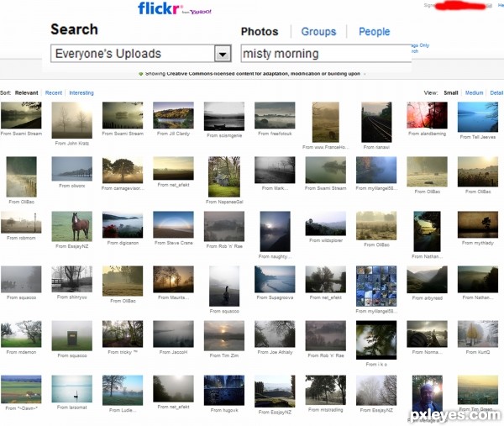Open shoreline photo from Supagroova
The width and height of the screenshot is (504, 426).
point(275,279)
